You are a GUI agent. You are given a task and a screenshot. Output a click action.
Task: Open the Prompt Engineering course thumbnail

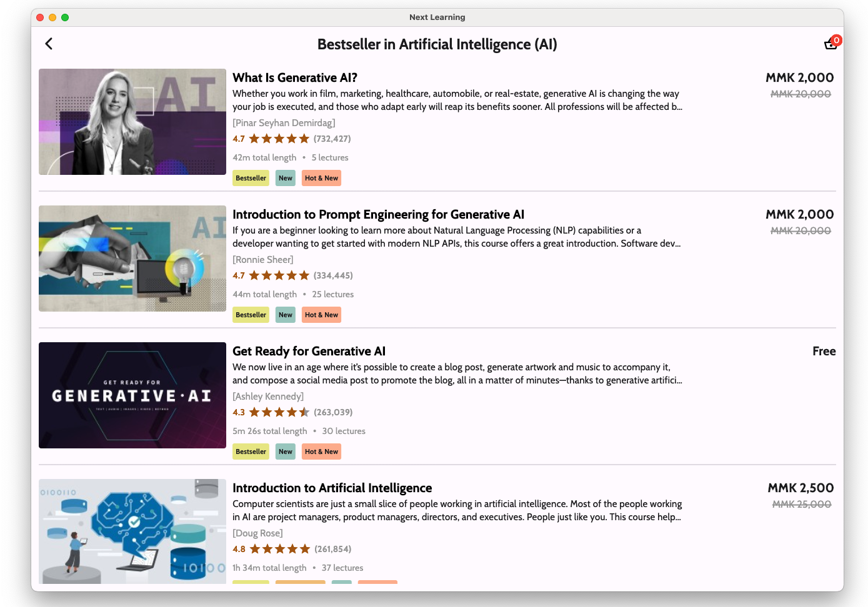point(132,259)
